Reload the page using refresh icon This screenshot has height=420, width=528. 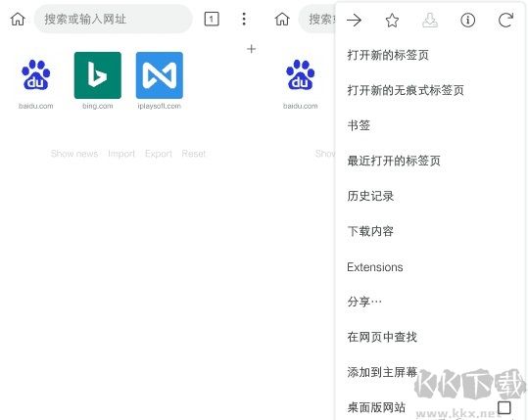pos(505,21)
